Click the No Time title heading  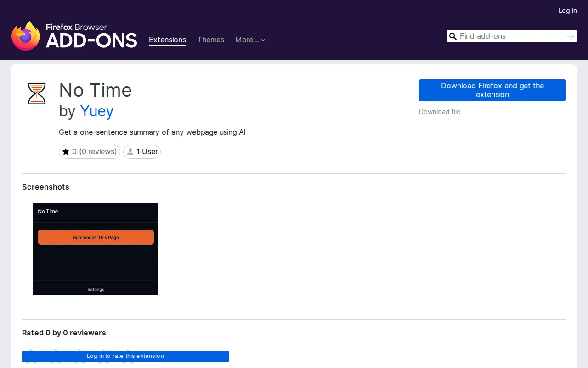tap(96, 90)
